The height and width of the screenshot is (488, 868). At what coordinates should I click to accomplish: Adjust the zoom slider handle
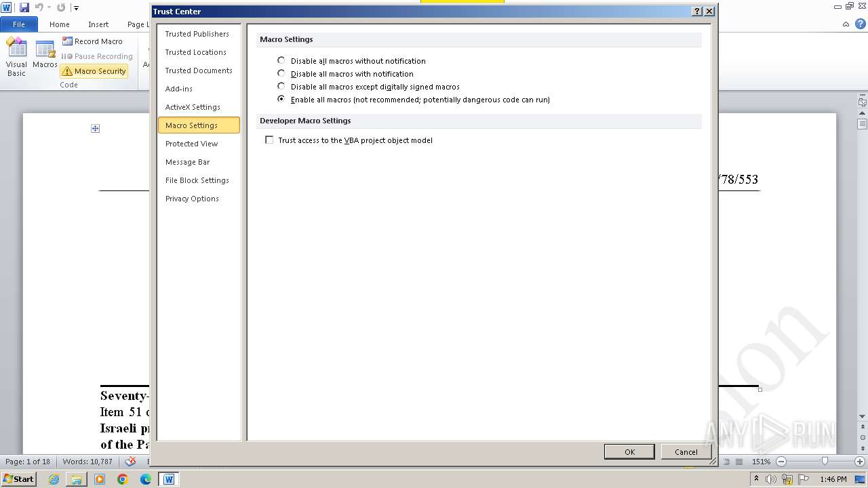coord(825,462)
